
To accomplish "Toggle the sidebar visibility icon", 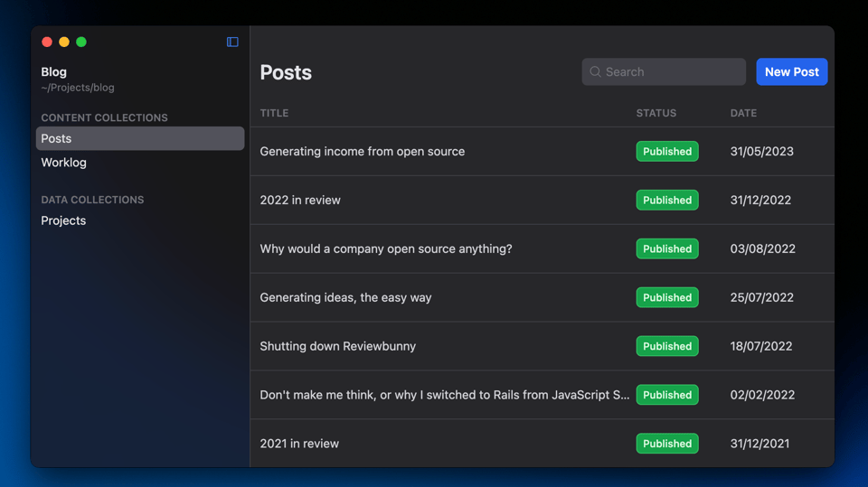I will (232, 42).
